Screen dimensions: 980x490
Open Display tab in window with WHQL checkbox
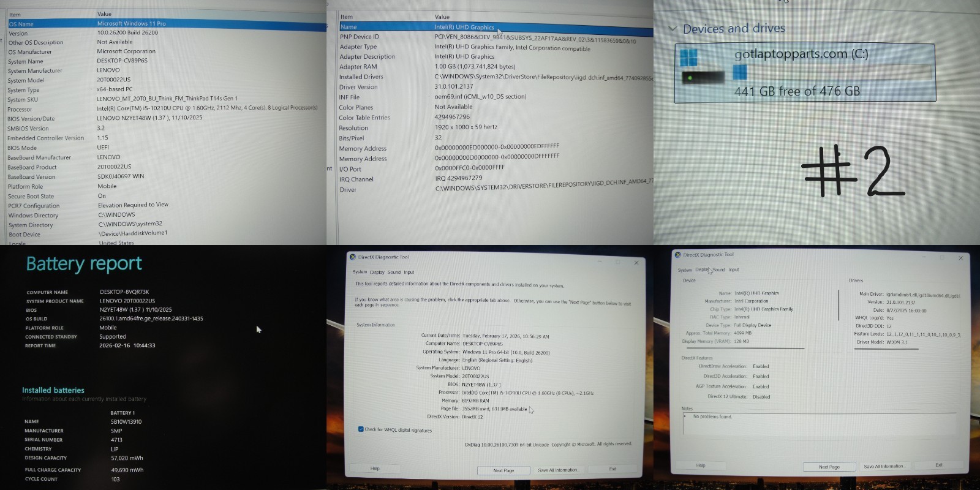377,272
